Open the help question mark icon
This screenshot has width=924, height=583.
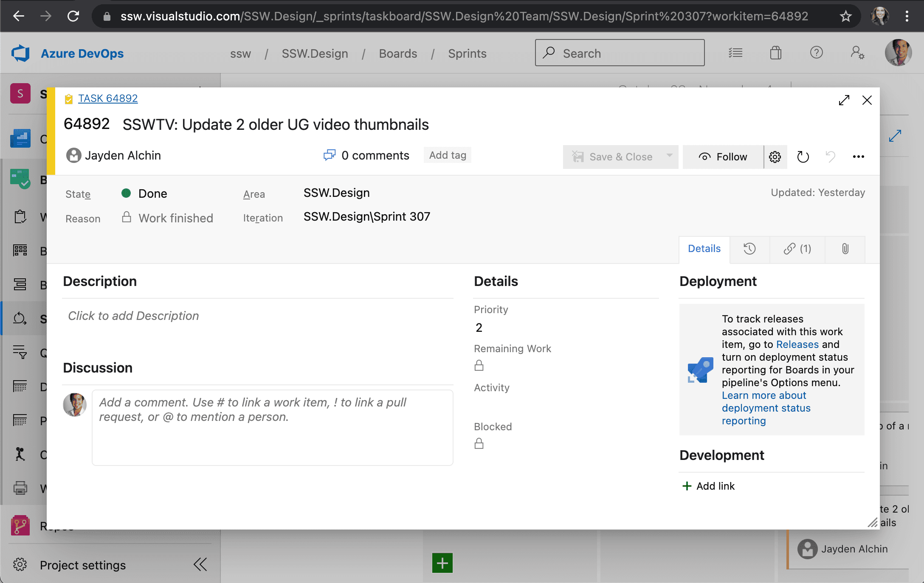816,53
